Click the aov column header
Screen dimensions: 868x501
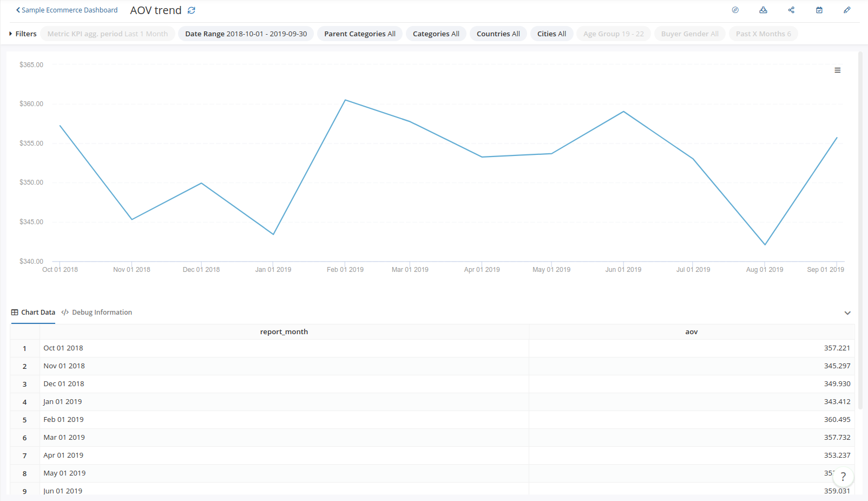point(691,332)
